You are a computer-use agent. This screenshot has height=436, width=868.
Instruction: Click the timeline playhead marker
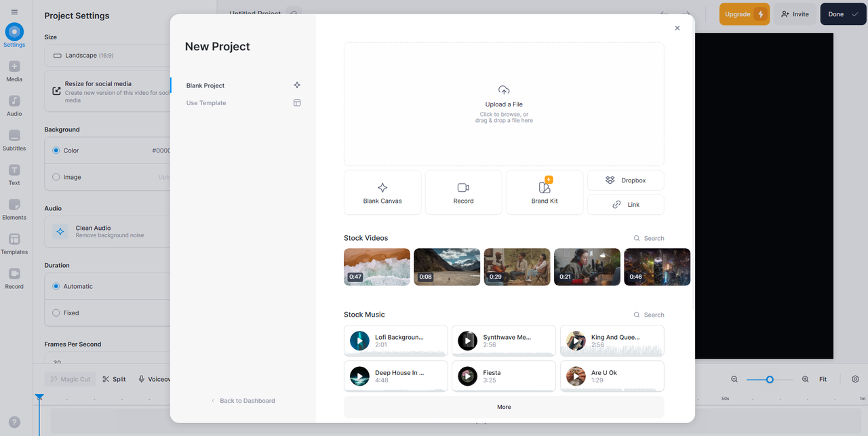39,397
